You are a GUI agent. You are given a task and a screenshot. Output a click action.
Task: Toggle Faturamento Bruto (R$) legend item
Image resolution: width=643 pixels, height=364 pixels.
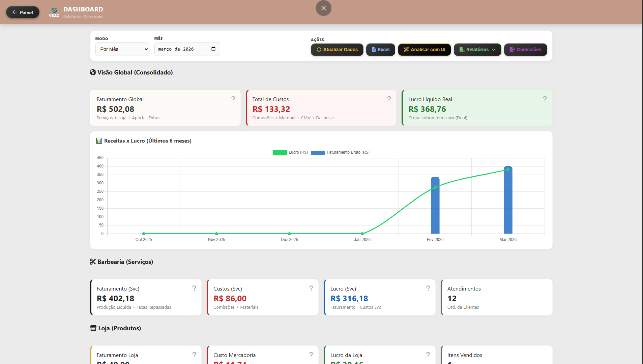[341, 152]
